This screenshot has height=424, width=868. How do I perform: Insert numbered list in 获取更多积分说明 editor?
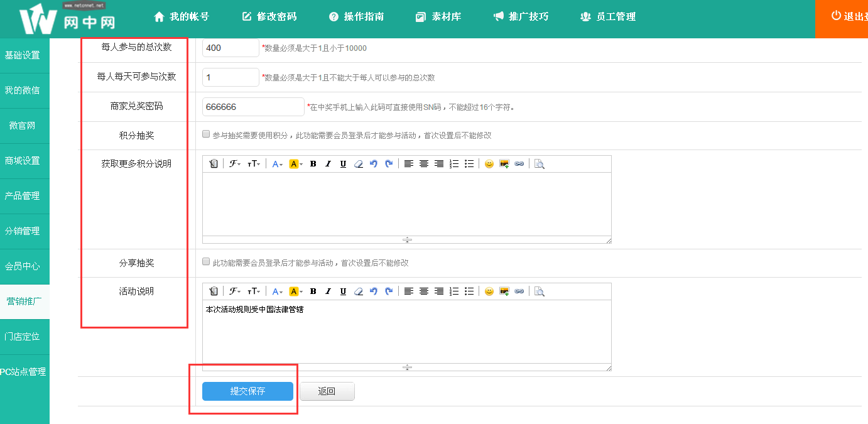point(454,164)
